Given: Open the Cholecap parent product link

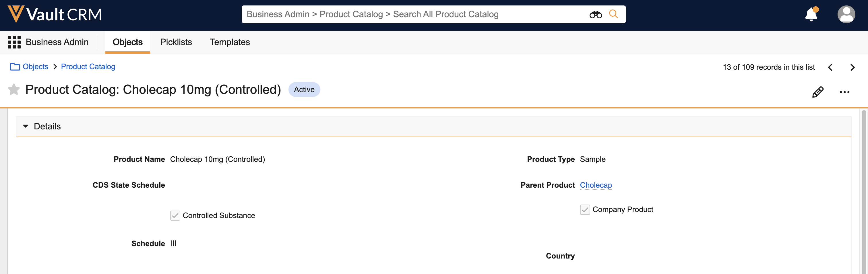Looking at the screenshot, I should (x=595, y=185).
